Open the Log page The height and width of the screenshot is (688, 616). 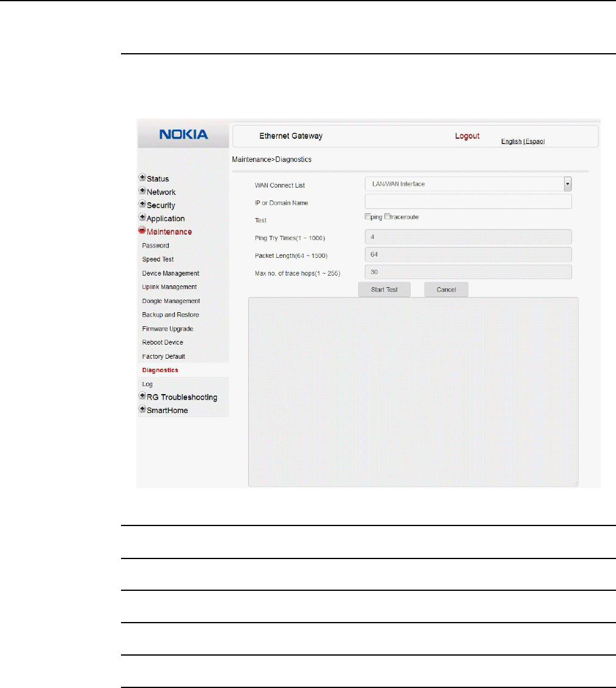(x=147, y=384)
